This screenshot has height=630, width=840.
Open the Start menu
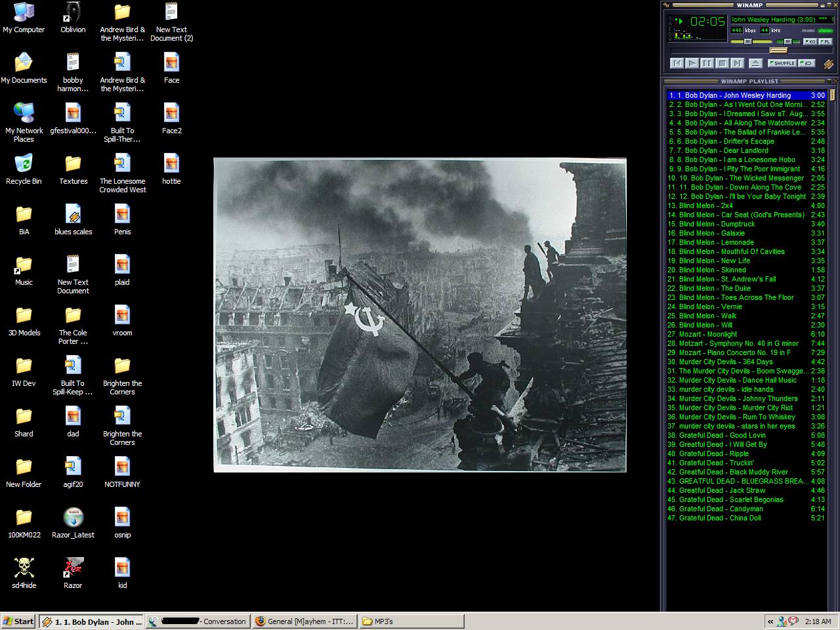(x=18, y=621)
